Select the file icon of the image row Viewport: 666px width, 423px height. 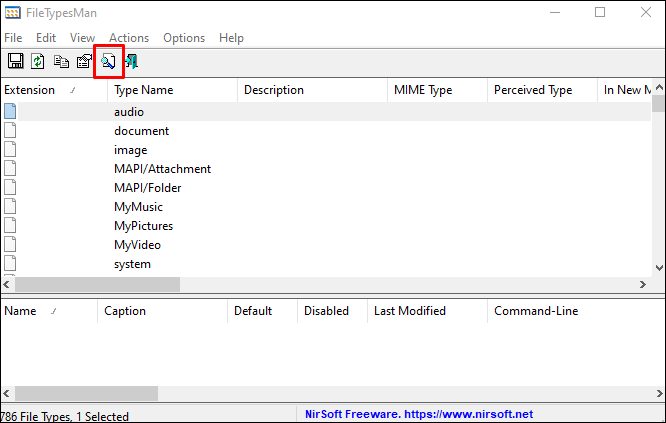pos(10,149)
